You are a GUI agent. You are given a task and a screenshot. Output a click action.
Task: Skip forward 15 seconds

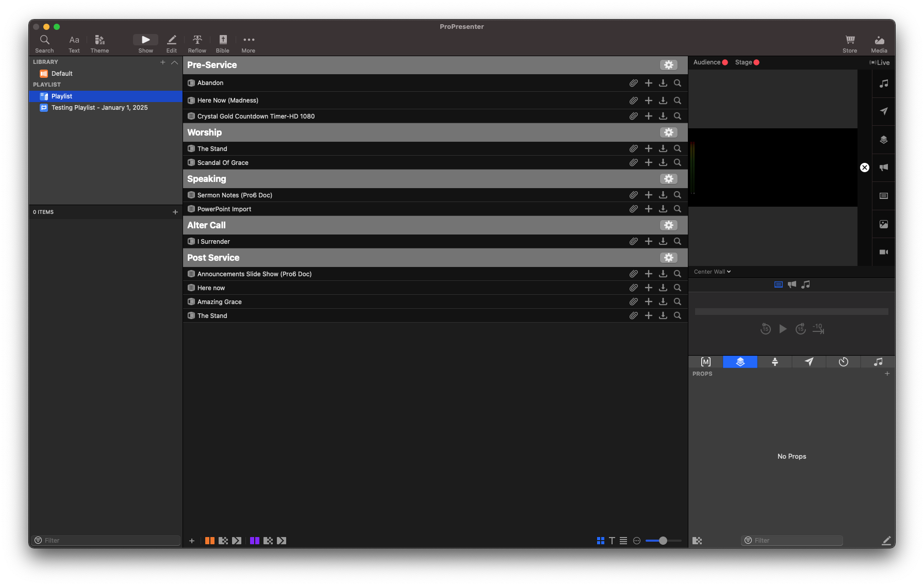pyautogui.click(x=801, y=329)
